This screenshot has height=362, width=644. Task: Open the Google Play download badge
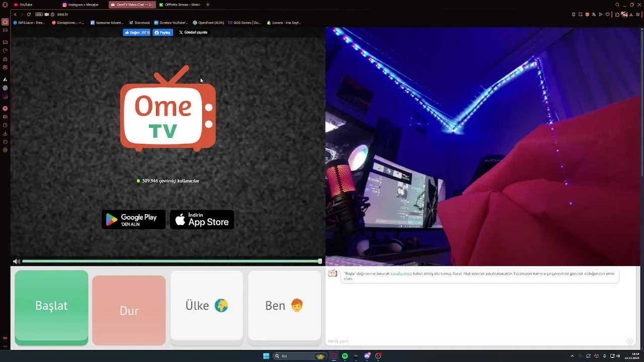(133, 220)
